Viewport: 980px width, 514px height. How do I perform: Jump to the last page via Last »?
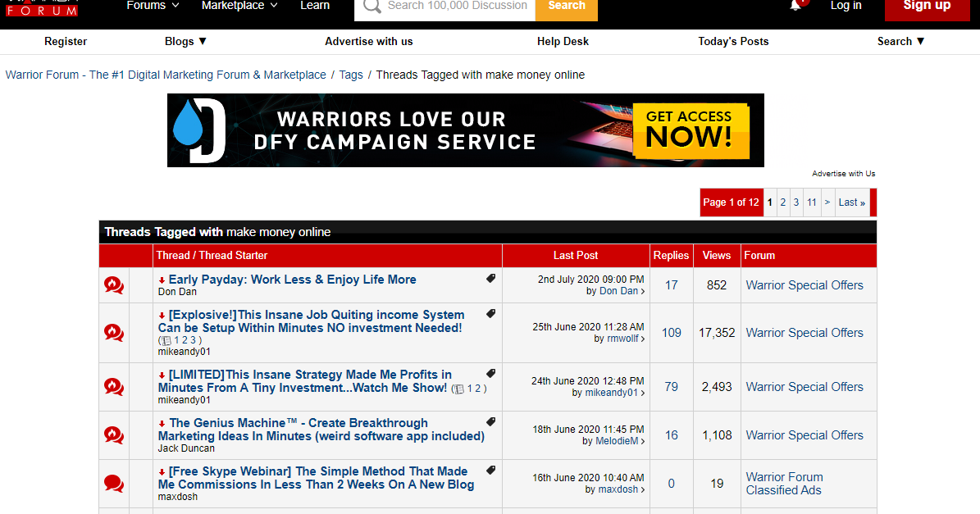851,202
